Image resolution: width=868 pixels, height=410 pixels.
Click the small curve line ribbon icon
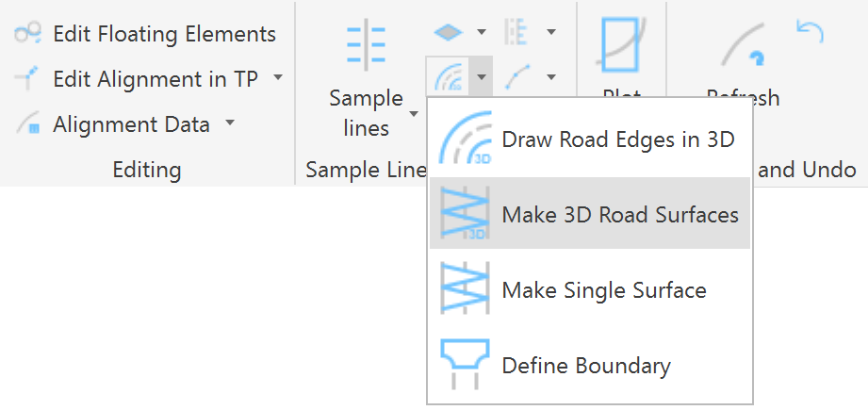coord(516,76)
